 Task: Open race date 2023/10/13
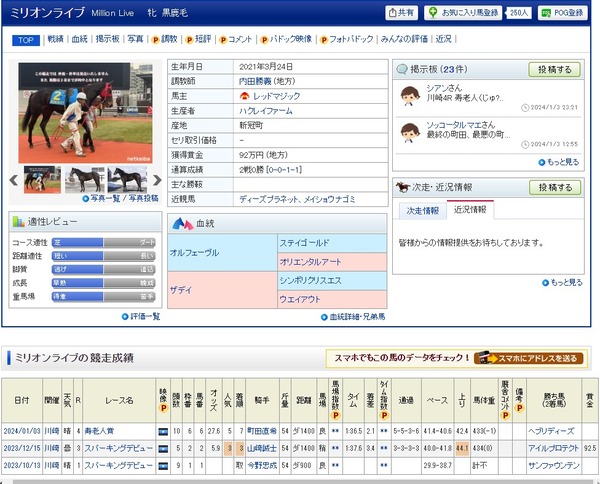pyautogui.click(x=22, y=465)
